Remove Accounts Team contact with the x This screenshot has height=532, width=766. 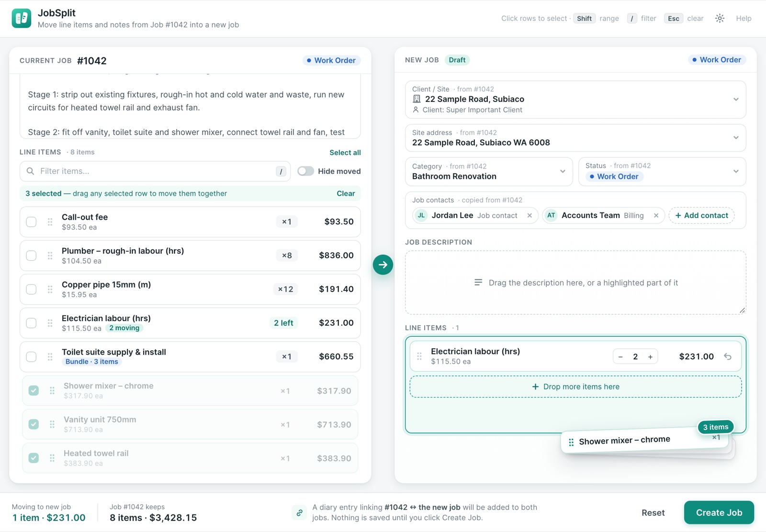click(x=656, y=216)
